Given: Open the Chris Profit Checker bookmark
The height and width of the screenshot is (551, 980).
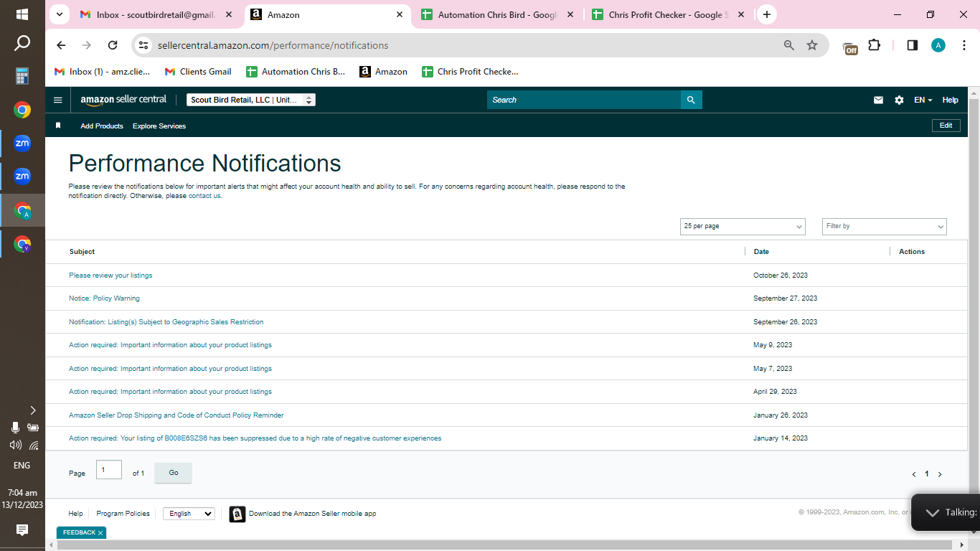Looking at the screenshot, I should [470, 72].
